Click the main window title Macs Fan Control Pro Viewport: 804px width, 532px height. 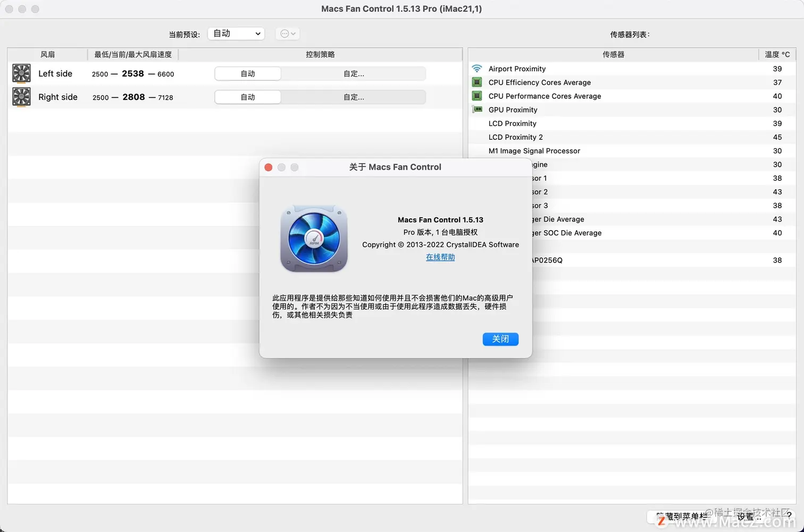click(401, 9)
